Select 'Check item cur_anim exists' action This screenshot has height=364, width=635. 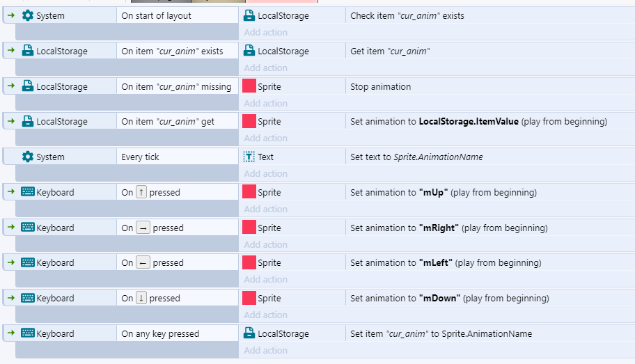tap(407, 16)
